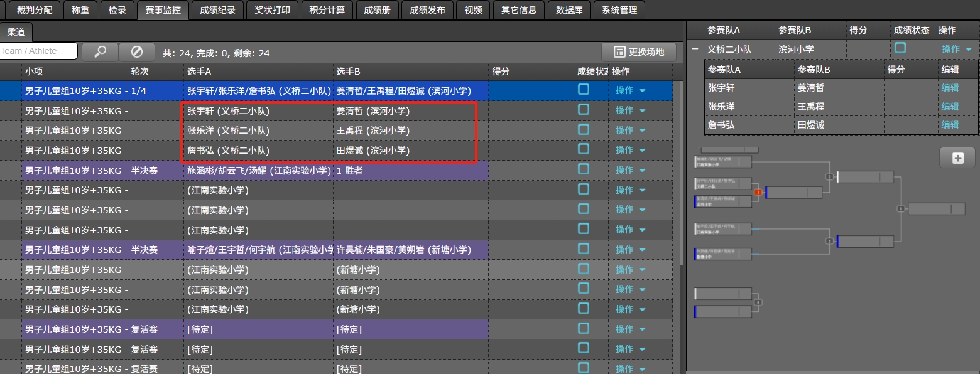This screenshot has width=980, height=374.
Task: Open 操作 dropdown in 詹书弘 (义桥二小队) row
Action: 630,150
